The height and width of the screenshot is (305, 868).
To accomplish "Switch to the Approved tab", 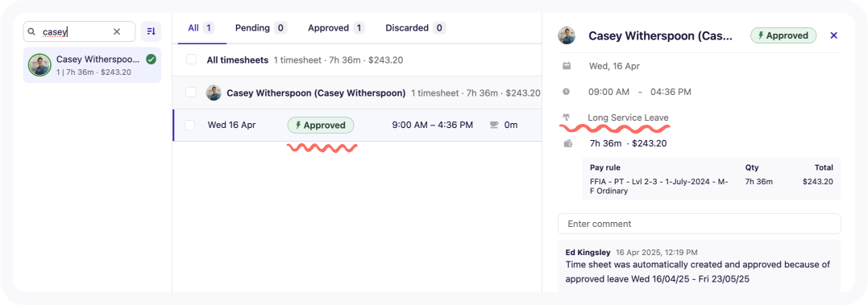I will [x=336, y=27].
